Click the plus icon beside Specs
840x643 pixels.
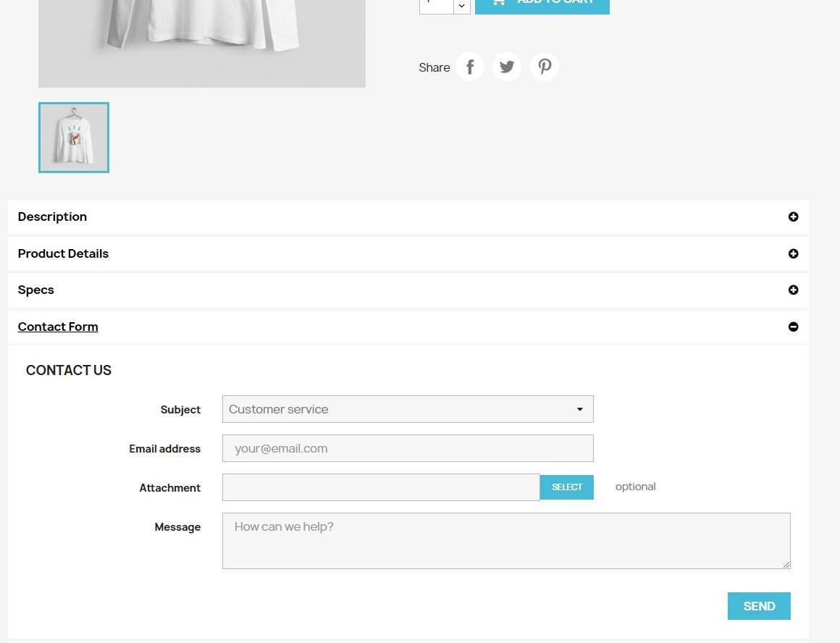pos(794,290)
